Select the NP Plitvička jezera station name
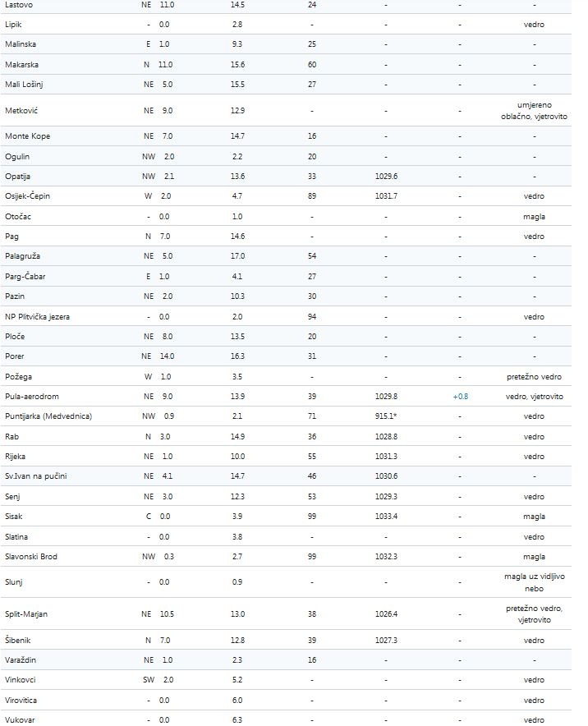The width and height of the screenshot is (588, 726). [38, 316]
